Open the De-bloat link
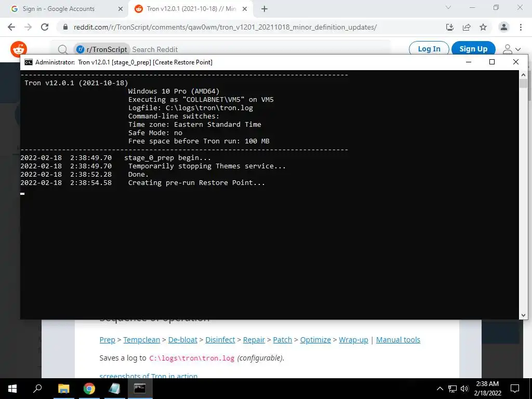The height and width of the screenshot is (399, 532). [182, 340]
